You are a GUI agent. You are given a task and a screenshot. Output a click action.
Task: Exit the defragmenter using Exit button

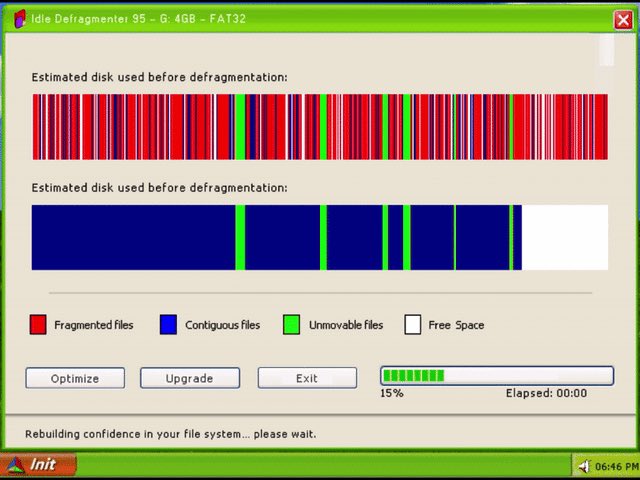[x=307, y=378]
